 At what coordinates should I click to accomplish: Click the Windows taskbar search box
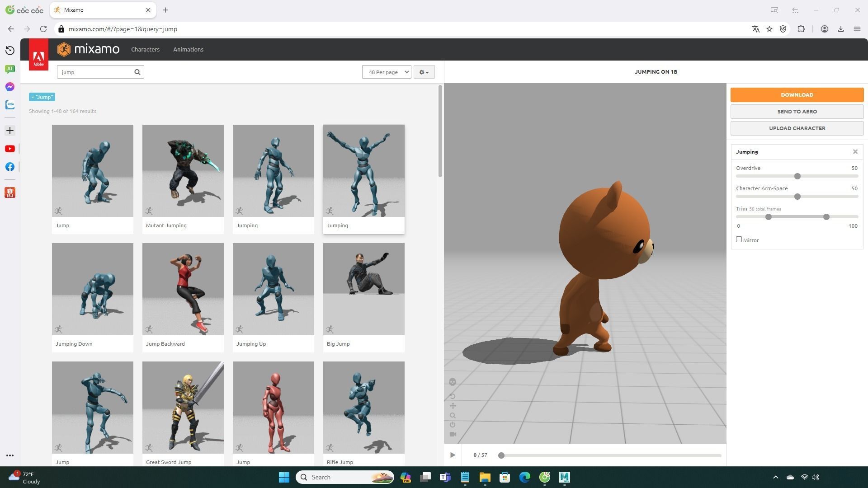pos(345,477)
